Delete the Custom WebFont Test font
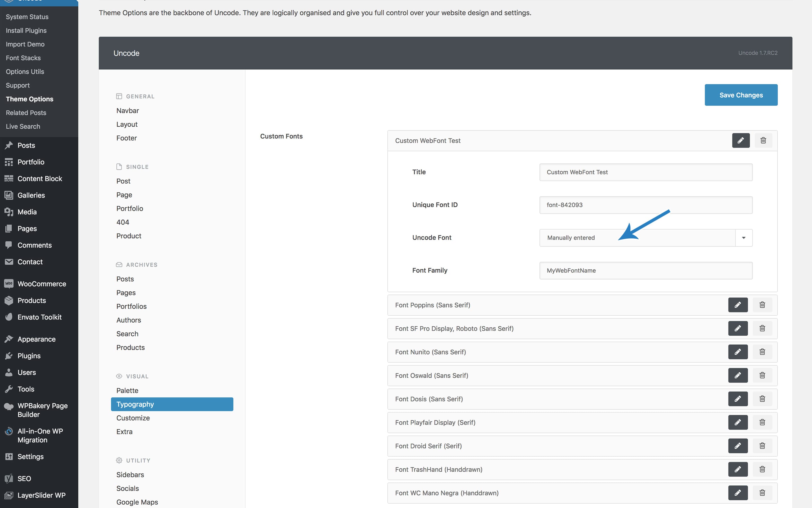Viewport: 812px width, 508px height. click(x=763, y=140)
